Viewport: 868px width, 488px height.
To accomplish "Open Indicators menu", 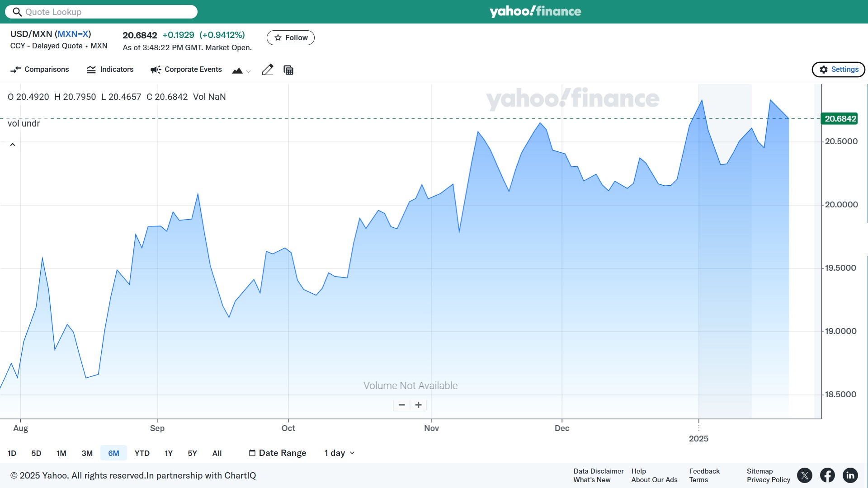I will click(x=110, y=69).
